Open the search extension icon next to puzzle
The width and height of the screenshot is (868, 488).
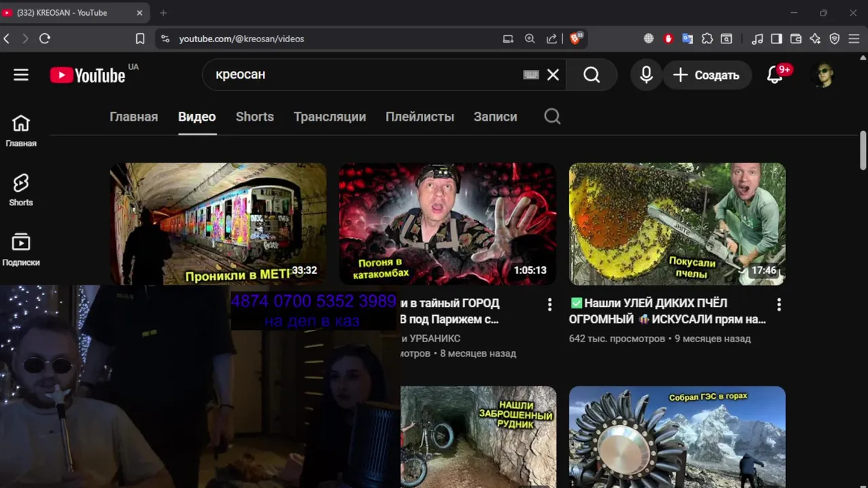726,39
